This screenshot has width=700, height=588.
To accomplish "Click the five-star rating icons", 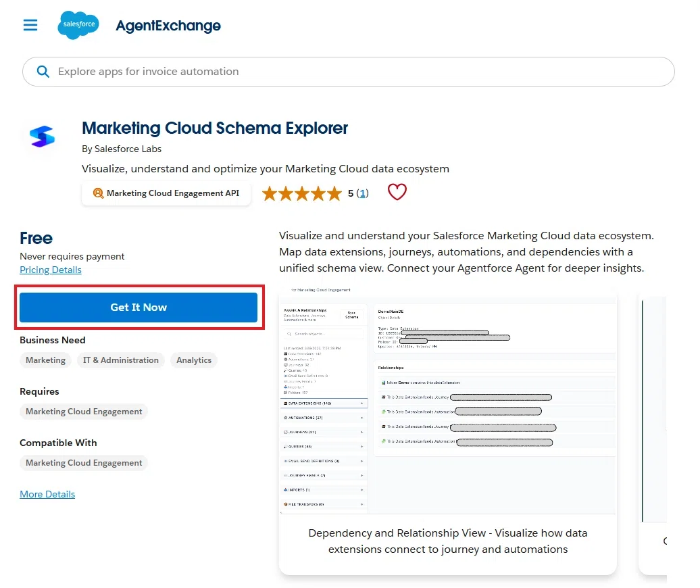I will (x=302, y=194).
